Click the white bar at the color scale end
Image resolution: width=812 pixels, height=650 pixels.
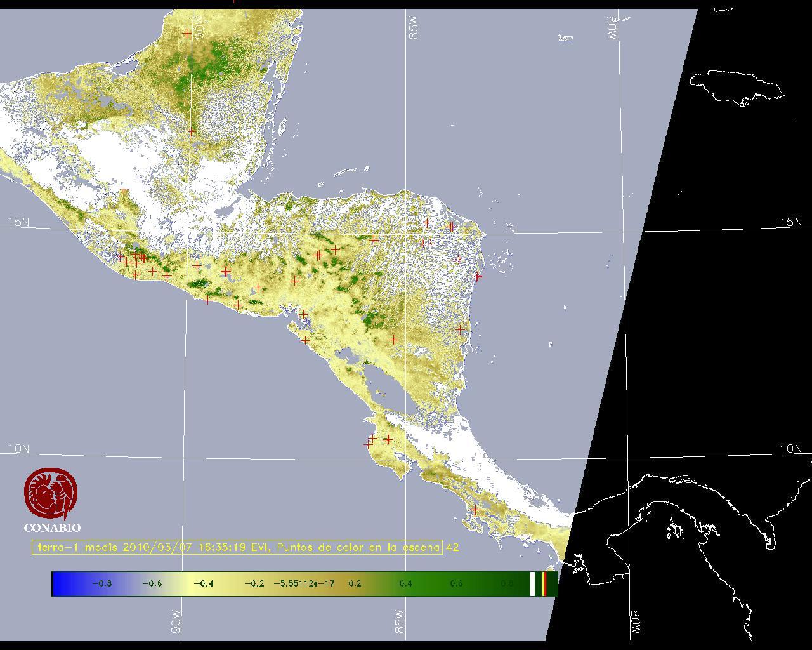(532, 584)
